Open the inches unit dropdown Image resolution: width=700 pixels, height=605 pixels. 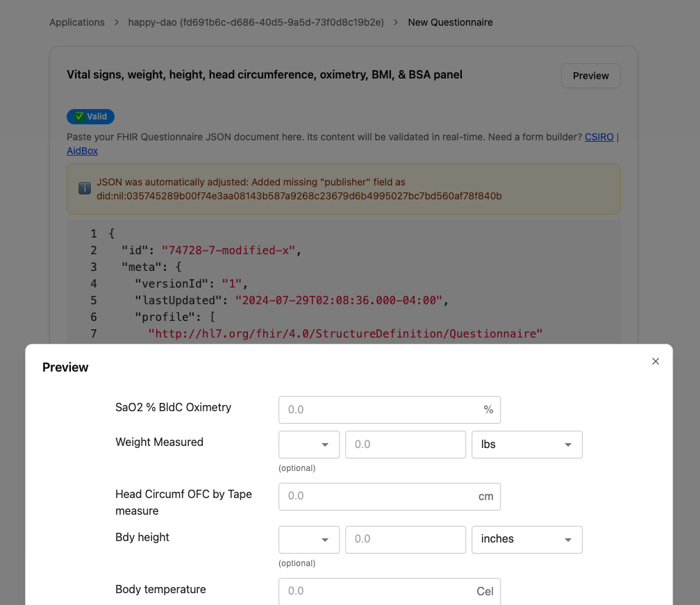click(x=526, y=539)
